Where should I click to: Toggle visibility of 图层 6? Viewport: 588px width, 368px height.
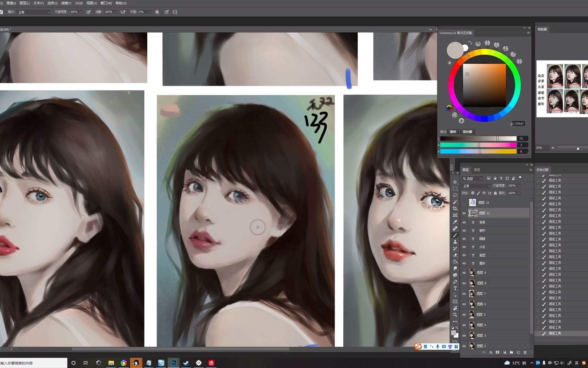click(464, 304)
